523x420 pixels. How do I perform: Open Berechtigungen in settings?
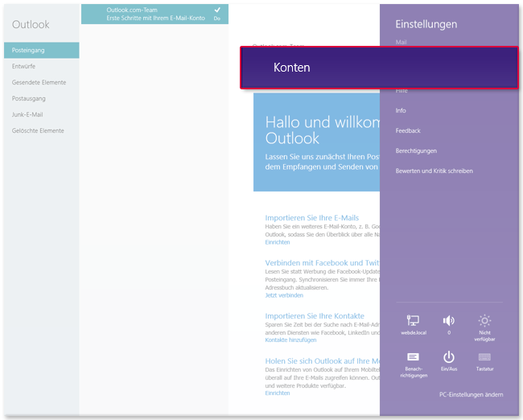[x=416, y=150]
